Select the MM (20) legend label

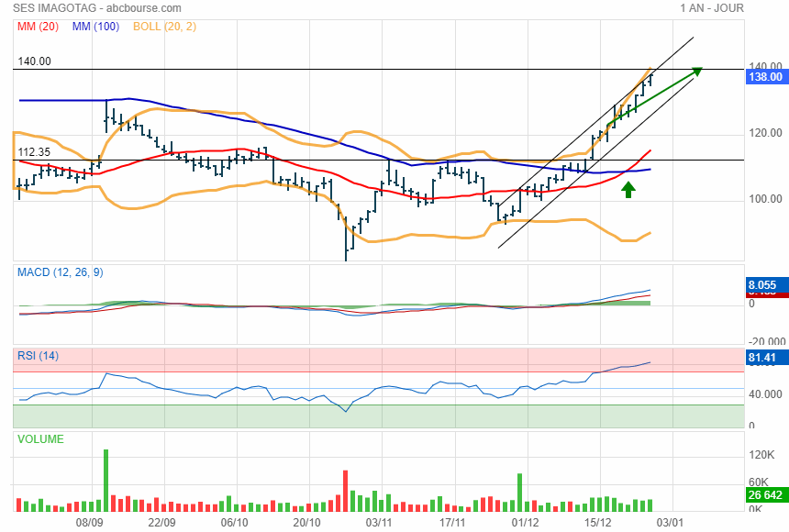(39, 27)
